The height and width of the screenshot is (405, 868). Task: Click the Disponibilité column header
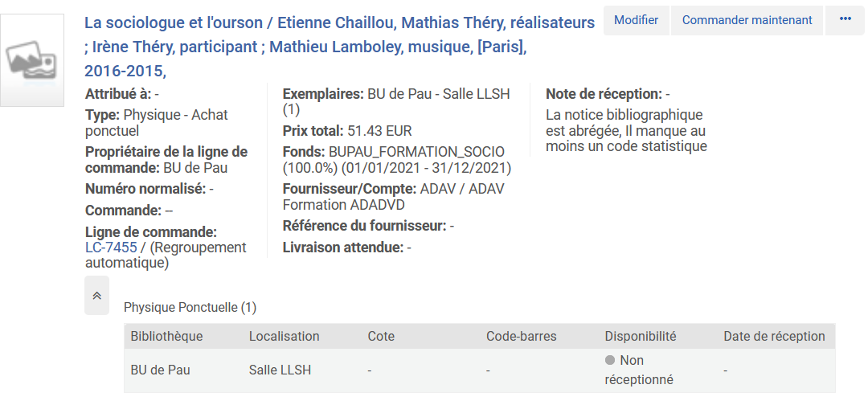click(x=641, y=336)
